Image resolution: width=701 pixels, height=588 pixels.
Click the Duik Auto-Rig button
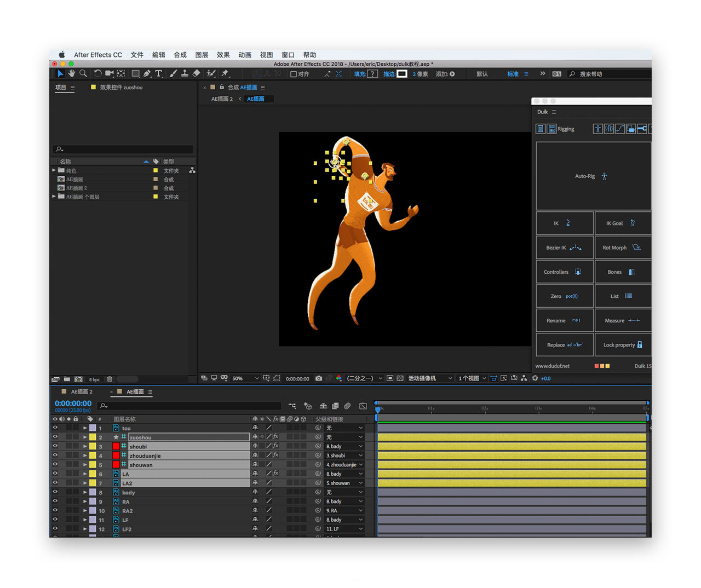tap(593, 176)
